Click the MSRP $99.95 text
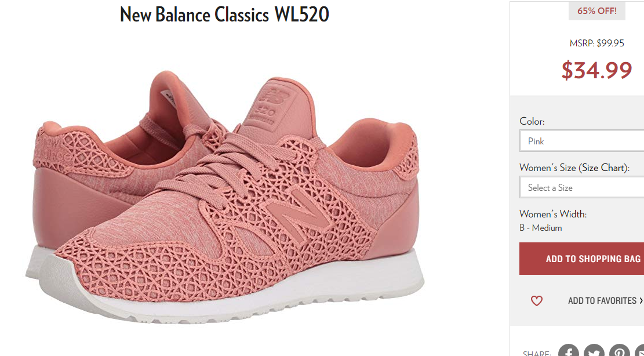 click(x=597, y=43)
